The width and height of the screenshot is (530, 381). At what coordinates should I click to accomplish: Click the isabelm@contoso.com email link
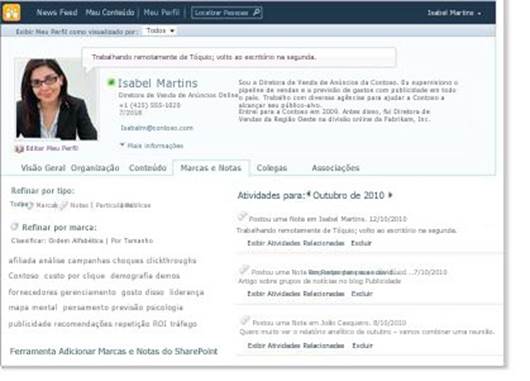coord(157,128)
